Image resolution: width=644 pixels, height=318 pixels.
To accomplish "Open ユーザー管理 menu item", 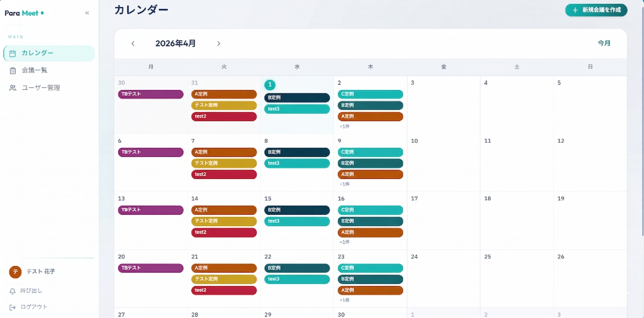I will click(41, 88).
